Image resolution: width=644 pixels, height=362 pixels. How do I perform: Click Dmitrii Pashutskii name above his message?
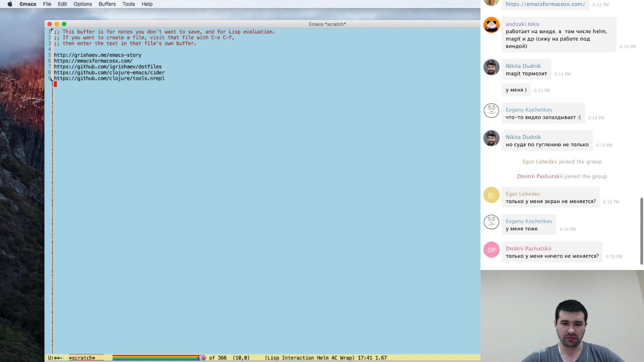tap(528, 249)
